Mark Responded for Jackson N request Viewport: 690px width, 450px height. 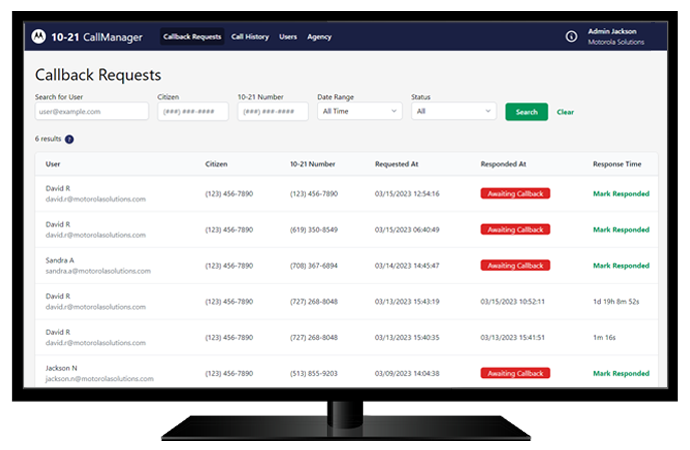point(620,373)
